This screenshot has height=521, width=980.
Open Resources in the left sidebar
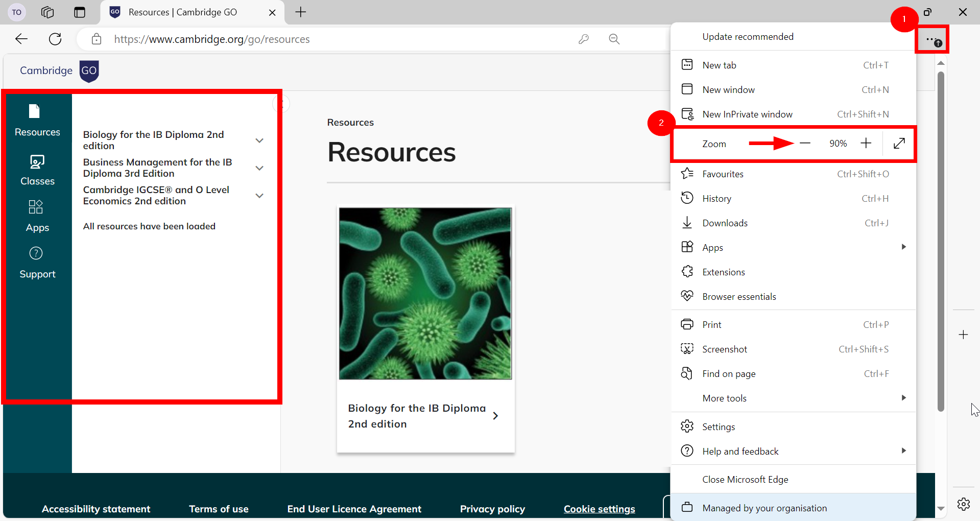pos(37,121)
